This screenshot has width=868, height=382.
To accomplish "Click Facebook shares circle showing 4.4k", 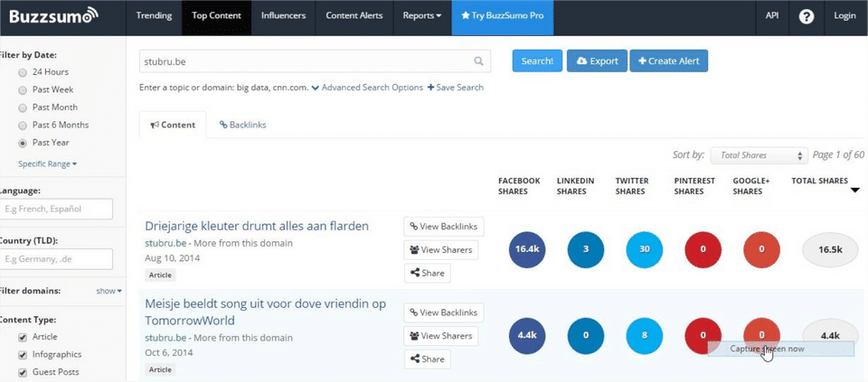I will (527, 336).
